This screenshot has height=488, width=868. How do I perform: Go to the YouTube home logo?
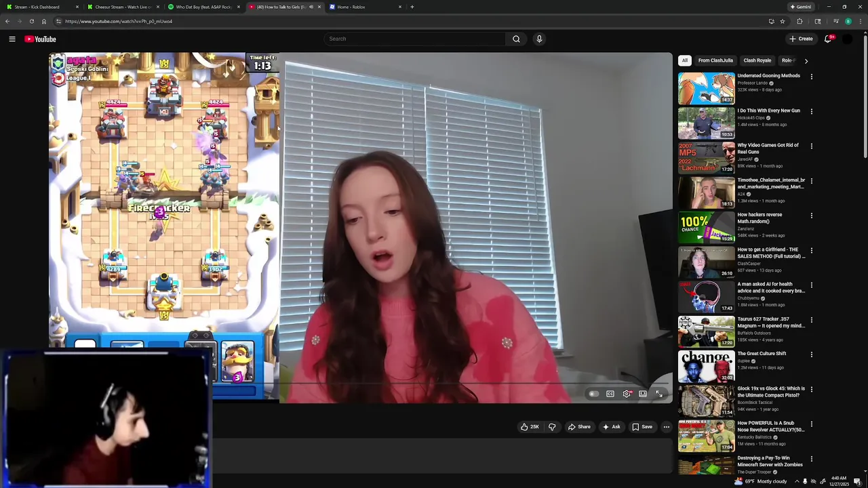click(41, 39)
